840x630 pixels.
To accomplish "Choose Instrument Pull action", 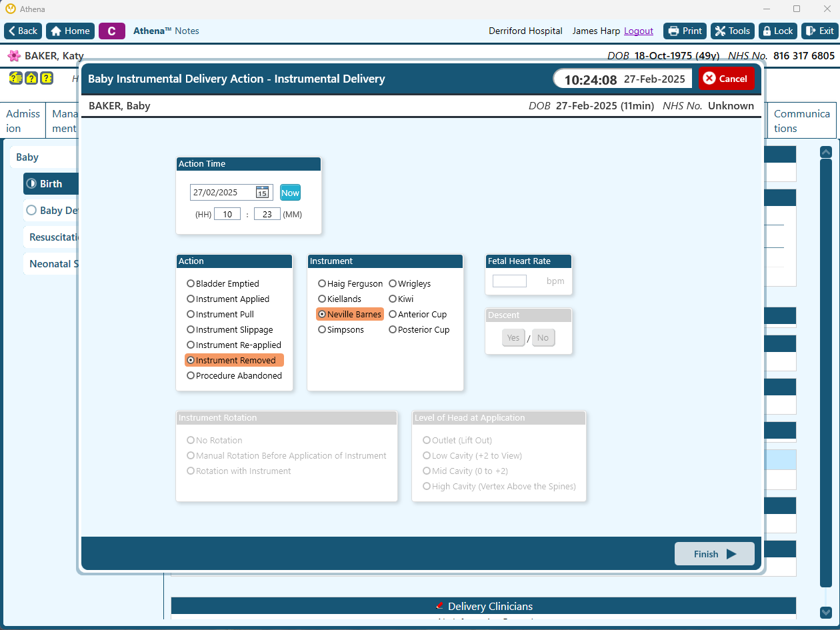I will [x=220, y=314].
